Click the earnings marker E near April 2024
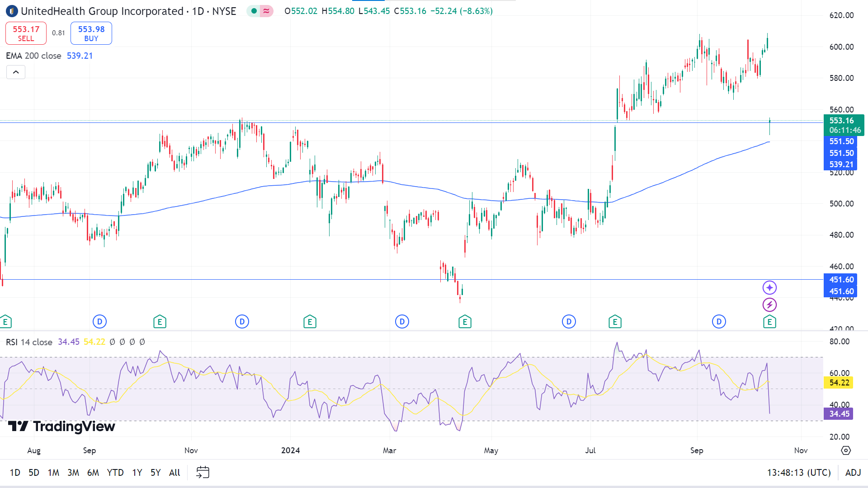The height and width of the screenshot is (488, 868). pyautogui.click(x=465, y=322)
